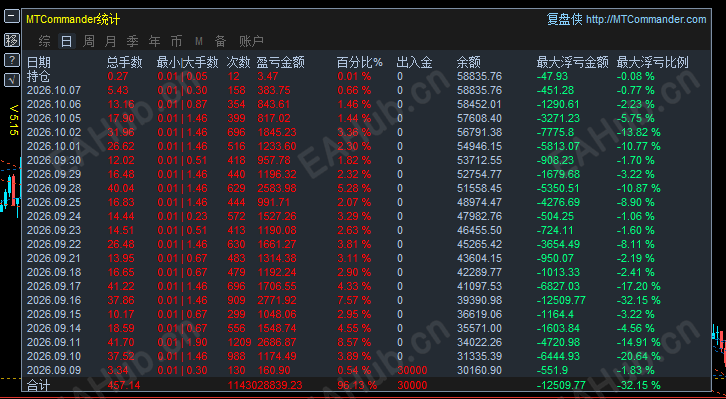Image resolution: width=726 pixels, height=399 pixels.
Task: Select the 日 daily tab
Action: pyautogui.click(x=67, y=41)
